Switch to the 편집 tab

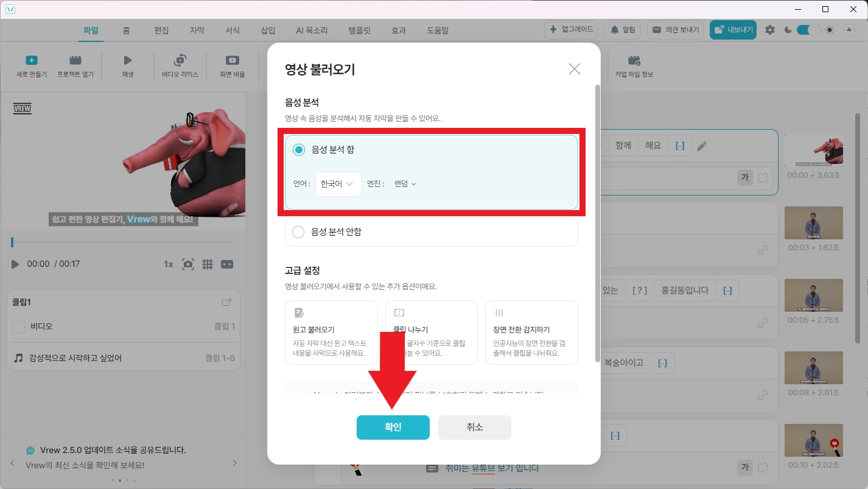[x=161, y=30]
